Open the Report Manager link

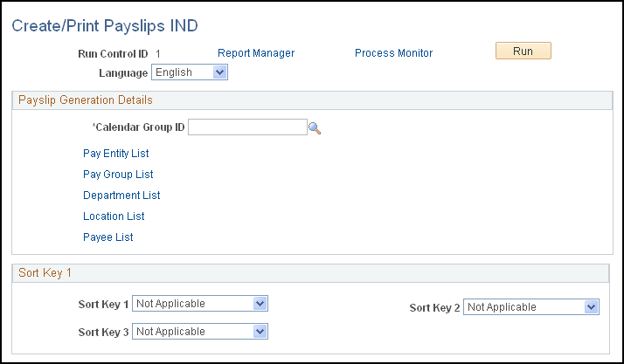tap(256, 53)
